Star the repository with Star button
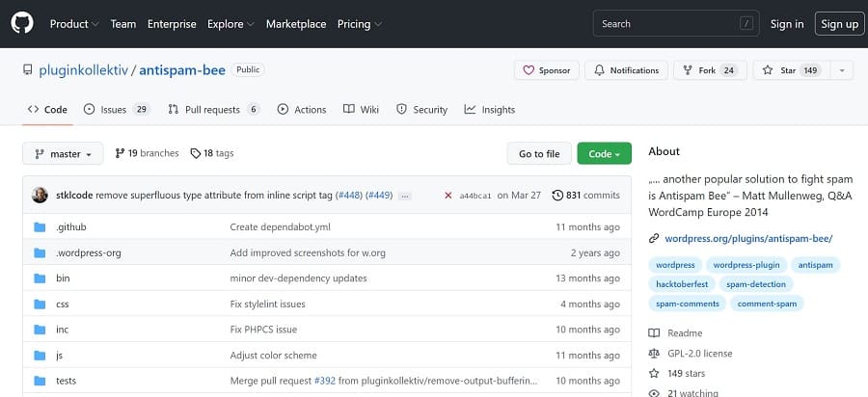The height and width of the screenshot is (397, 868). [792, 70]
